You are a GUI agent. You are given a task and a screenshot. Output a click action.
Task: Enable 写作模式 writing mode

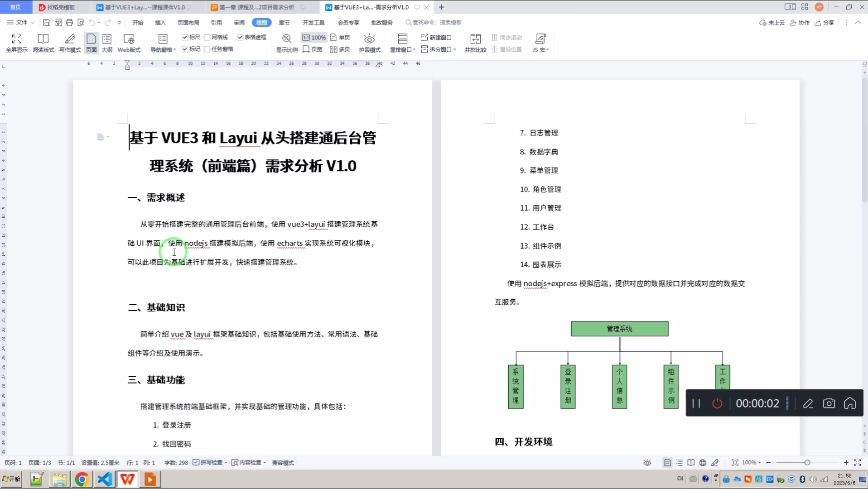[69, 43]
